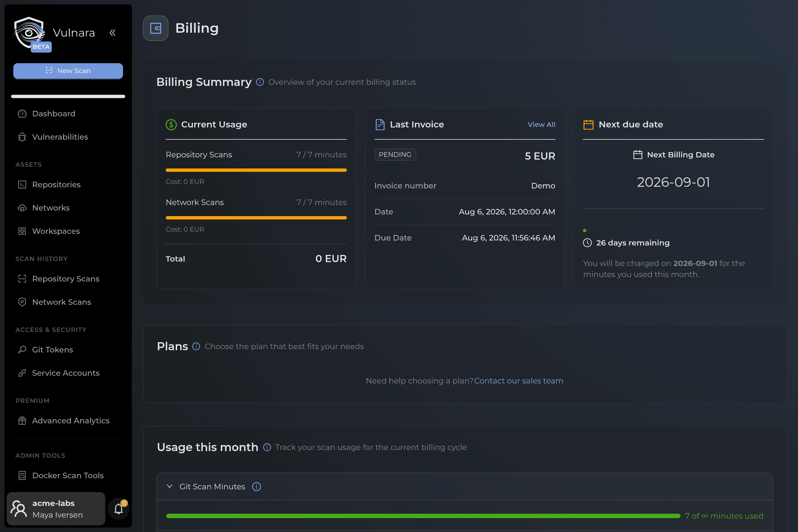The image size is (798, 532).
Task: Click the Next due date calendar icon
Action: click(588, 124)
